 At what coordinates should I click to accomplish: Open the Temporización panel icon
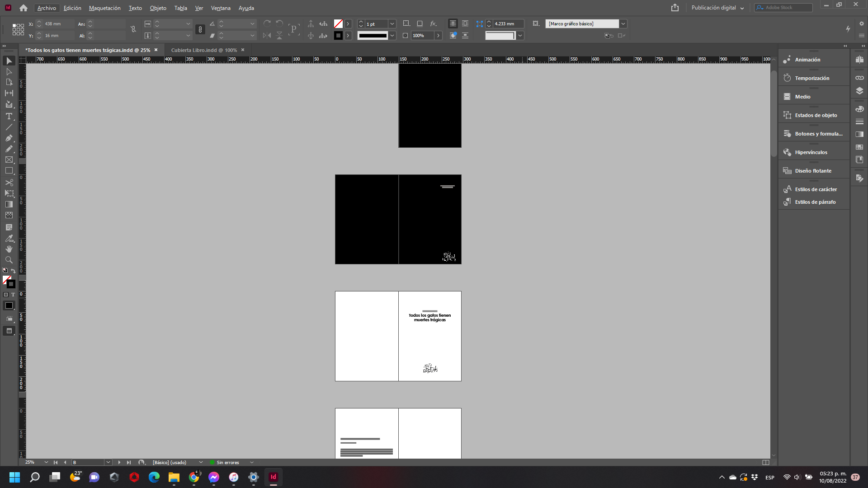click(x=787, y=78)
